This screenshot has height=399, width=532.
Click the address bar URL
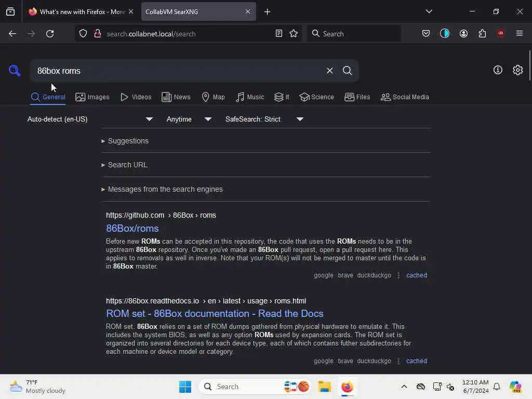(x=151, y=34)
